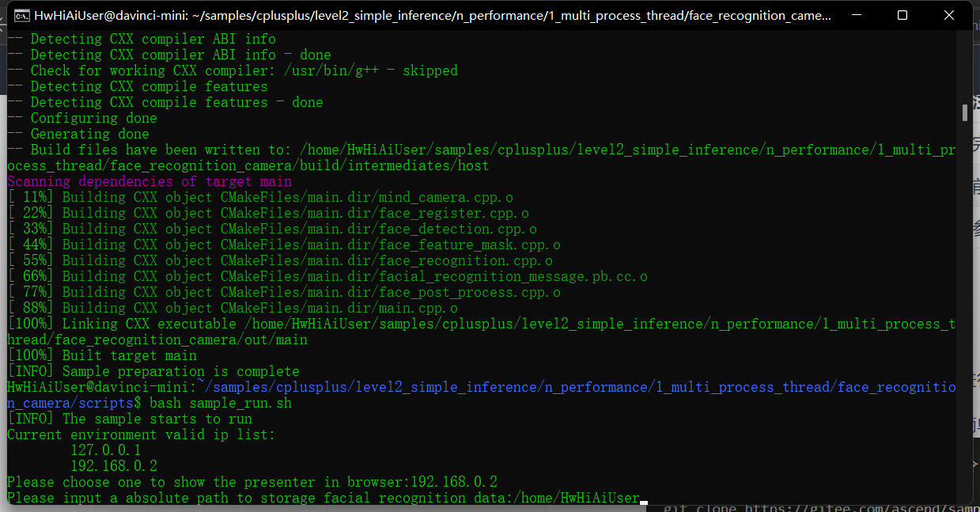Click the '[ 11%] Building CXX object' mind_camera.cpp.o line
Image resolution: width=980 pixels, height=512 pixels.
point(260,197)
